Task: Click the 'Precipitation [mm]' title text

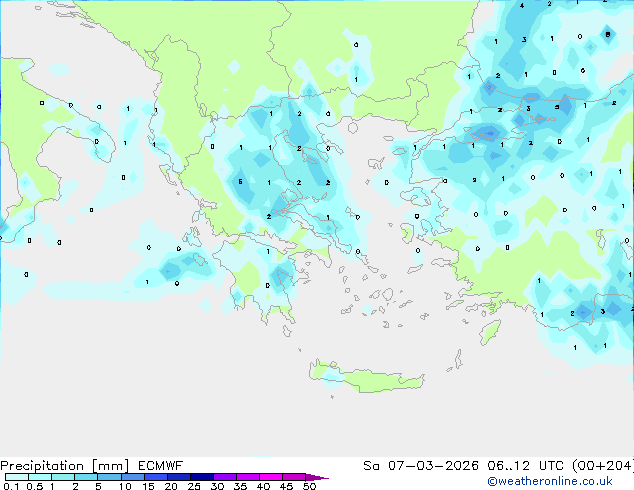Action: pos(64,466)
